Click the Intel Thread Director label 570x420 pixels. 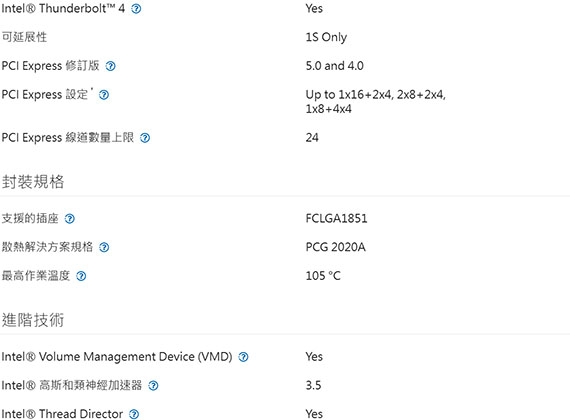[62, 414]
